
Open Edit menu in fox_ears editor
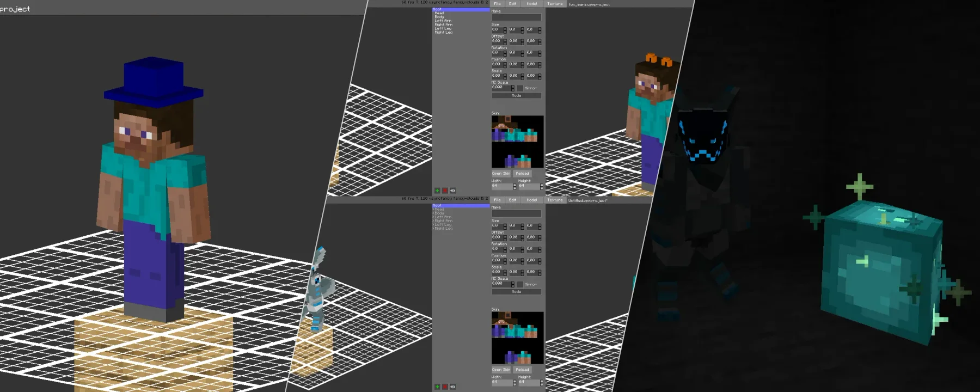(512, 4)
